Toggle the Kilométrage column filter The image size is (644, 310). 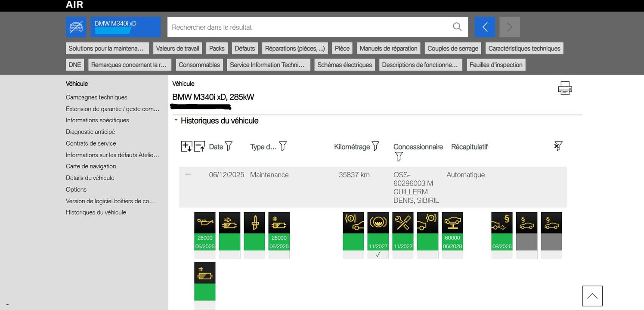point(375,146)
